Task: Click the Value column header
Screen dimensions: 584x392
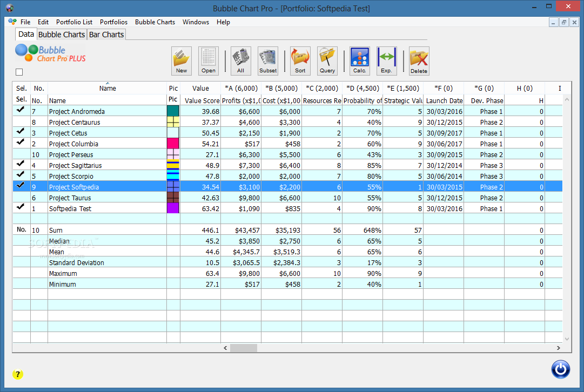Action: [200, 88]
